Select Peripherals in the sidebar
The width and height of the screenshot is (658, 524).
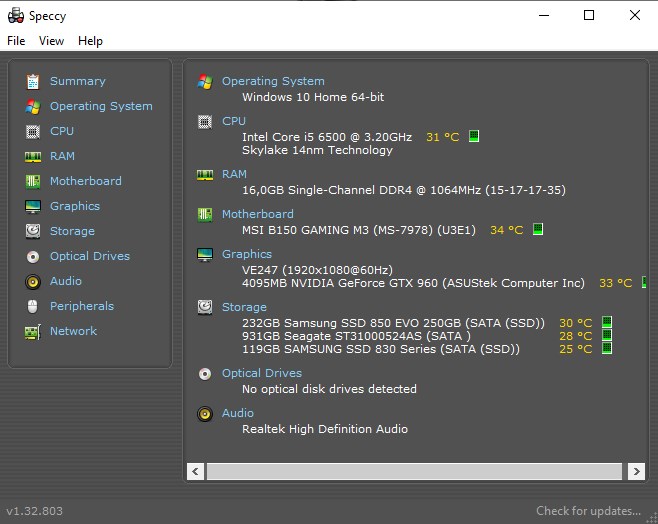tap(82, 306)
